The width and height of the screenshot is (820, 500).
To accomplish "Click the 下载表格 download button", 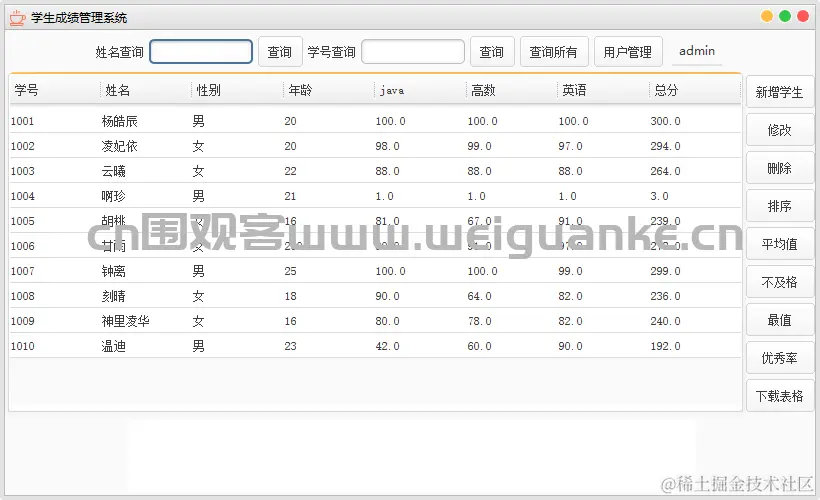I will 780,396.
